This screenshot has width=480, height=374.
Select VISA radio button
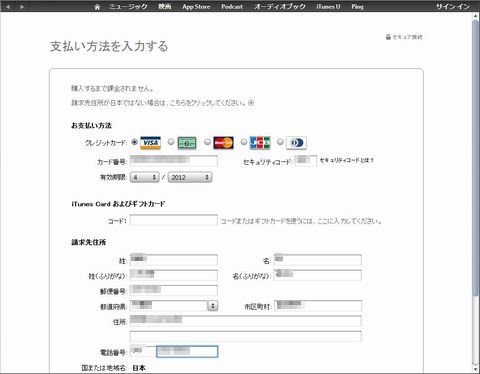pos(134,142)
